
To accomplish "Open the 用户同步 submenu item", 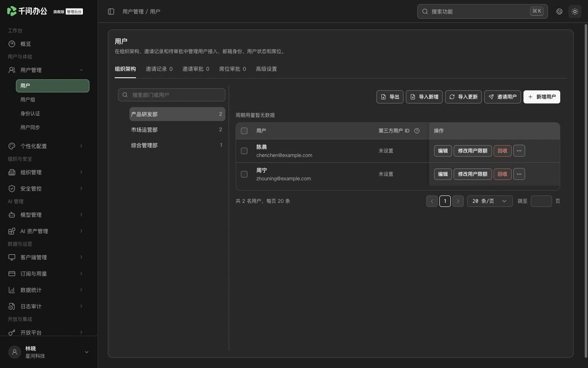I will pyautogui.click(x=53, y=128).
